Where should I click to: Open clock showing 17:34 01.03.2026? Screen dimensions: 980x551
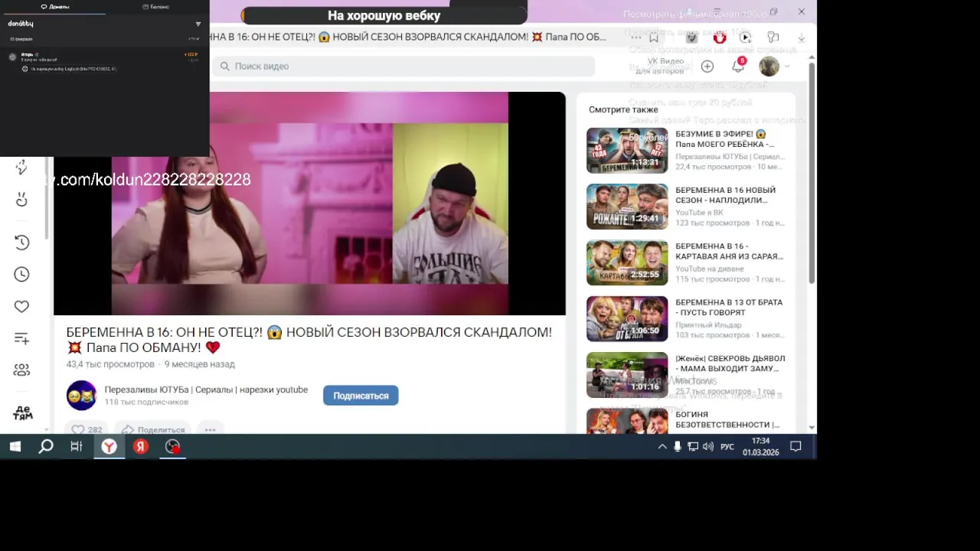760,447
